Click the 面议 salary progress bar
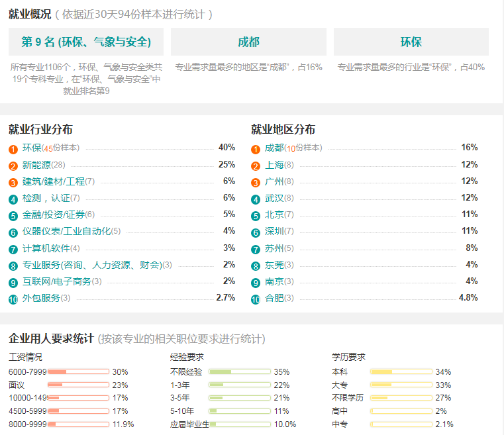Image resolution: width=504 pixels, height=435 pixels. pos(78,385)
